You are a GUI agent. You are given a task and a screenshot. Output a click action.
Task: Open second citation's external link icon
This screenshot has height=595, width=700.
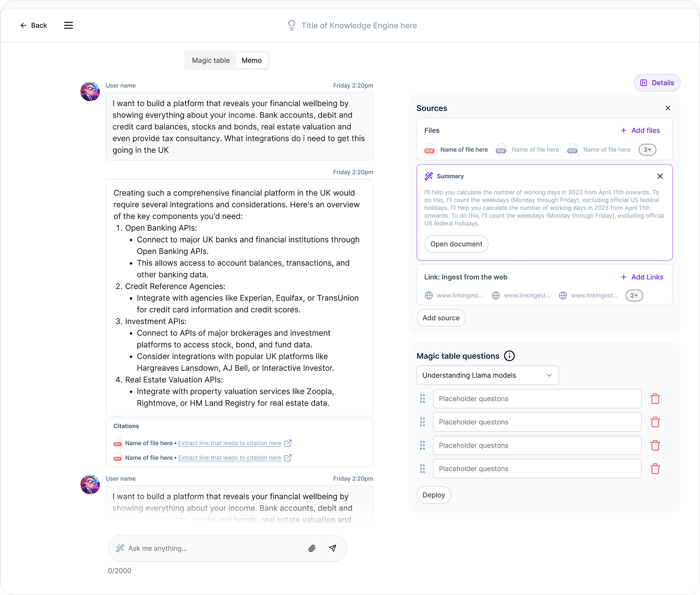(288, 458)
